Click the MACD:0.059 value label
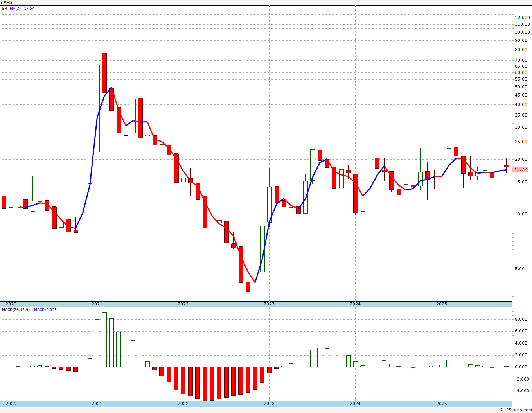The image size is (532, 413). point(45,310)
